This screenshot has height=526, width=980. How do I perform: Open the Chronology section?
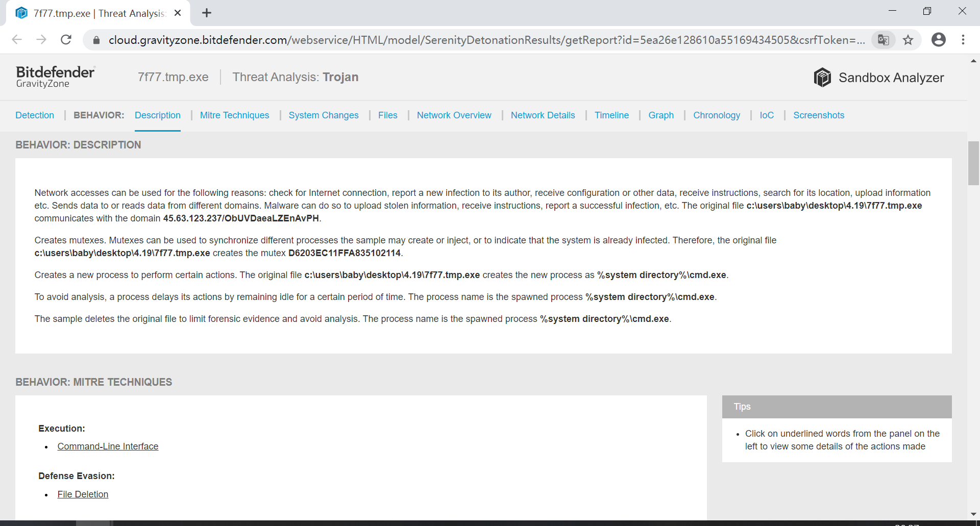pyautogui.click(x=717, y=115)
